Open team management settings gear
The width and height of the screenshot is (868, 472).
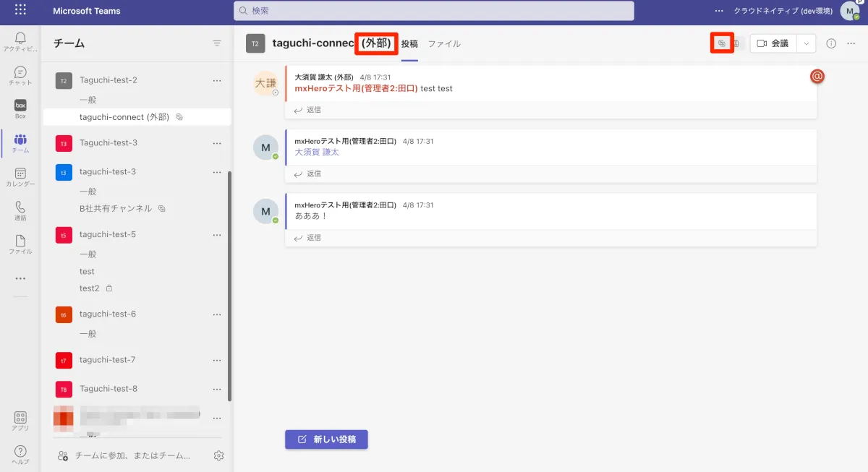click(x=218, y=455)
